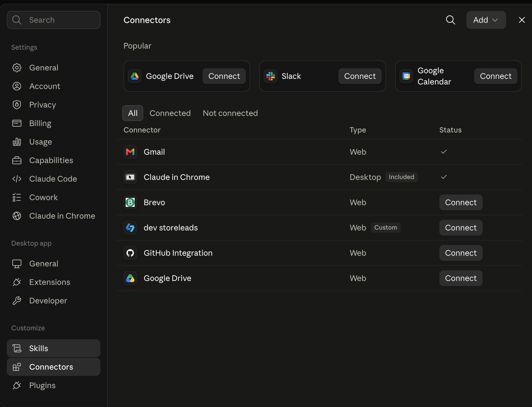Click the Brevo logo icon
Screen dimensions: 532x407
click(130, 202)
